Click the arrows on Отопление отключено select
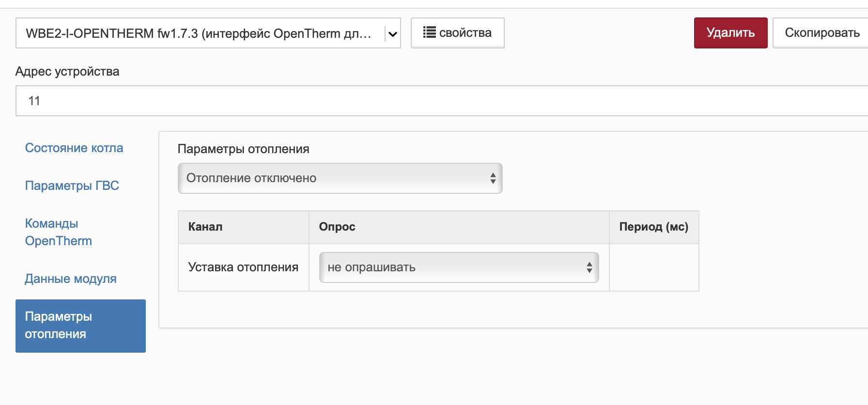 pos(493,178)
